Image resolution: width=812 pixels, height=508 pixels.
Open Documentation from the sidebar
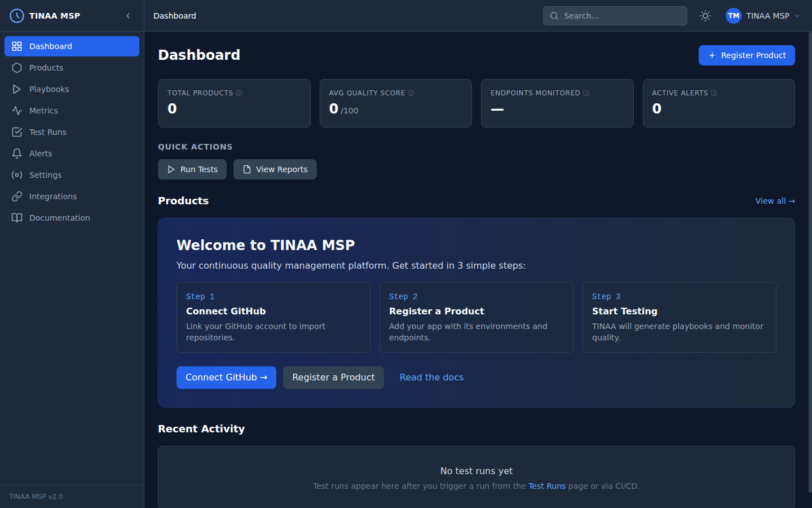[72, 218]
